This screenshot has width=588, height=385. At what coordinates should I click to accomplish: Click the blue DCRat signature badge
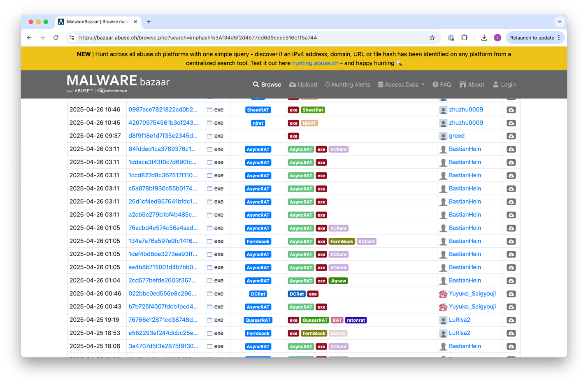258,294
